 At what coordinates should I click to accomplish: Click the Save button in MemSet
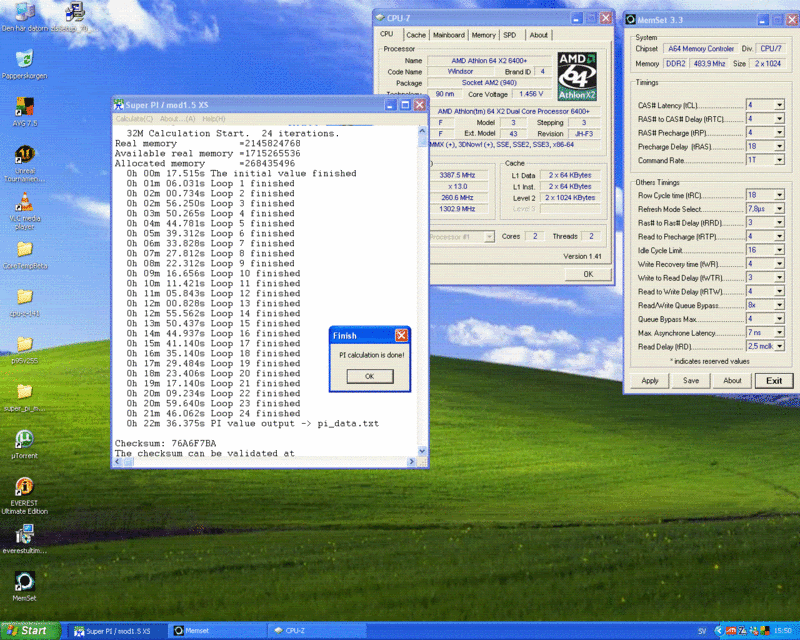(691, 381)
